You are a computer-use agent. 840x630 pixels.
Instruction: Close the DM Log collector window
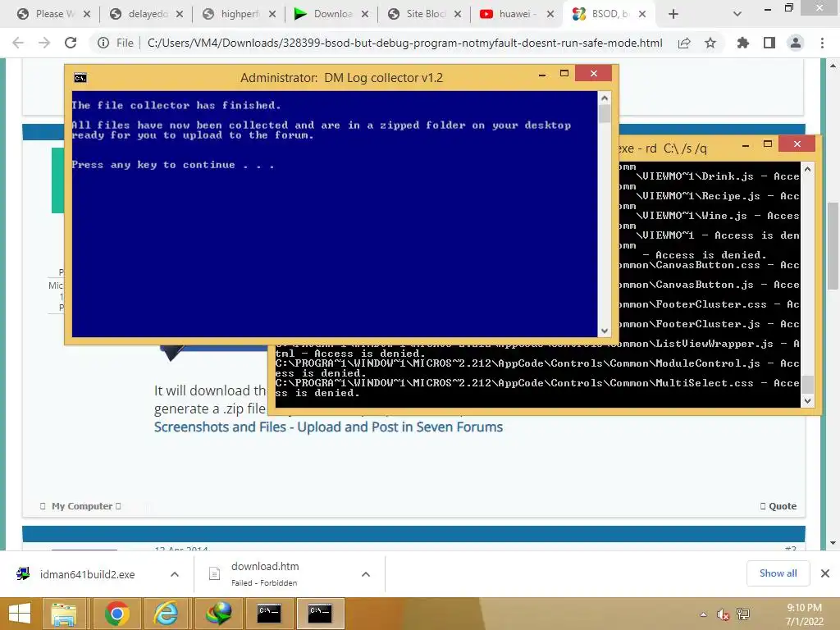click(x=594, y=73)
